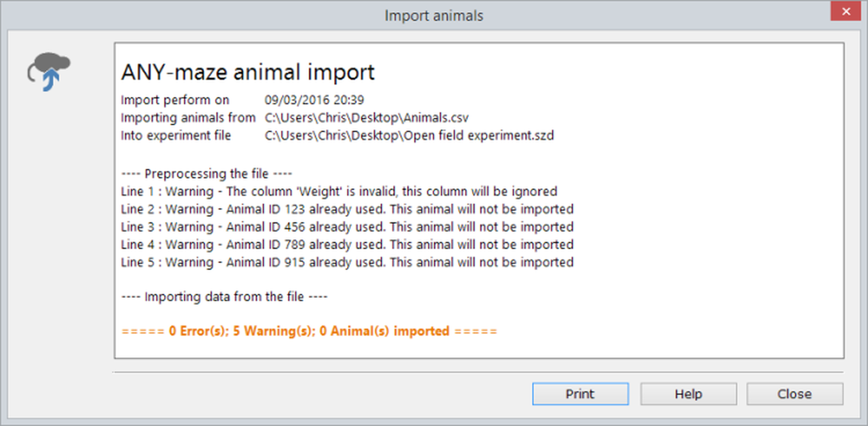Open Help for the import report
The height and width of the screenshot is (426, 868).
(688, 394)
